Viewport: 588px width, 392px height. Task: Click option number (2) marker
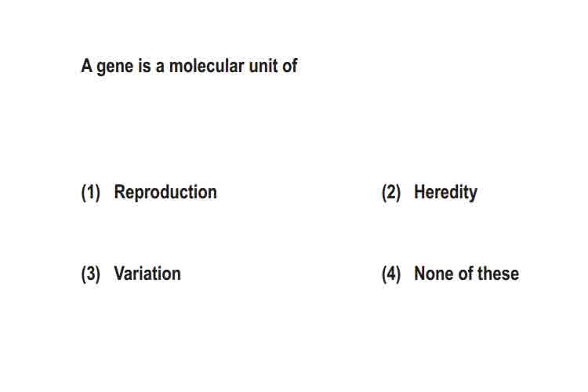click(391, 193)
